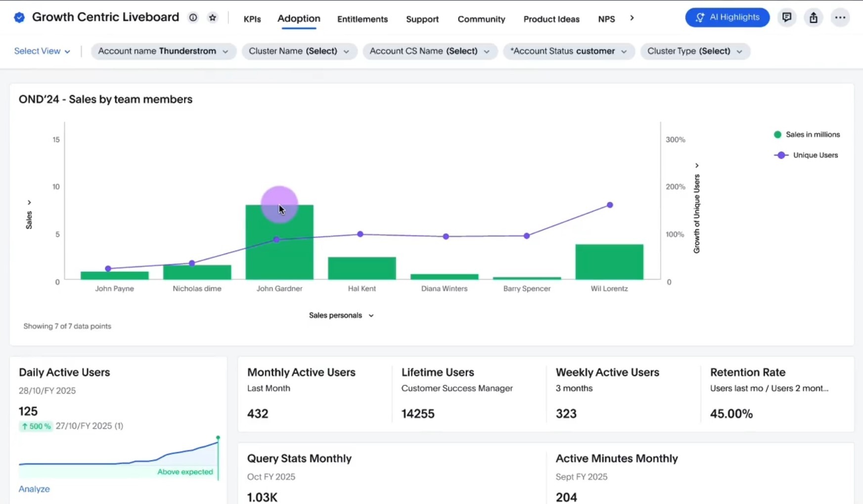Click the Above expected label on sparkline
Screen dimensions: 863x504
[x=185, y=472]
